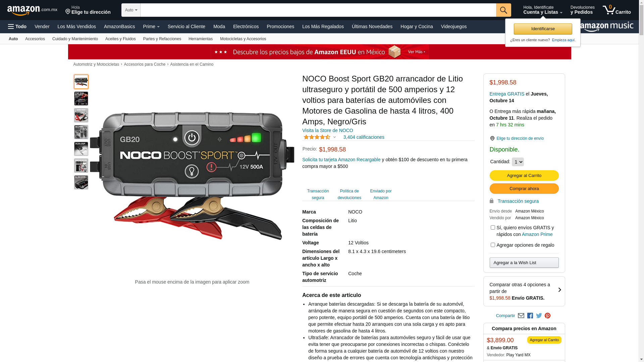The width and height of the screenshot is (644, 362).
Task: Check the Amazon Prime free shipping checkbox
Action: coord(493,228)
